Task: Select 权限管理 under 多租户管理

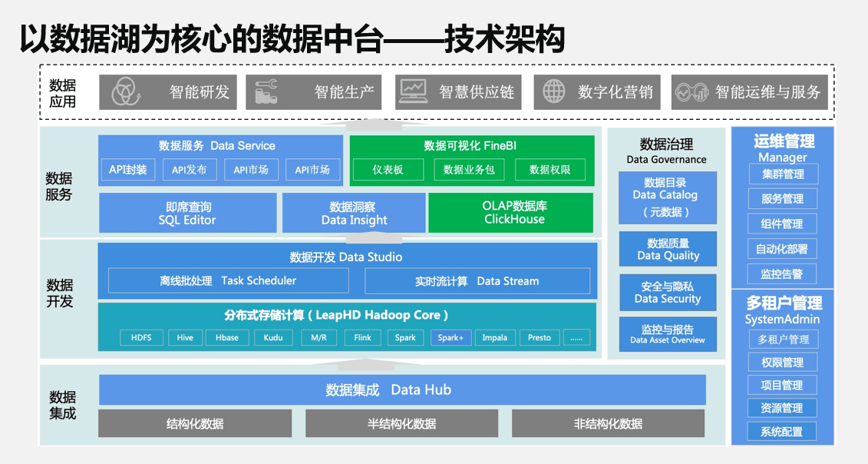Action: pos(782,362)
